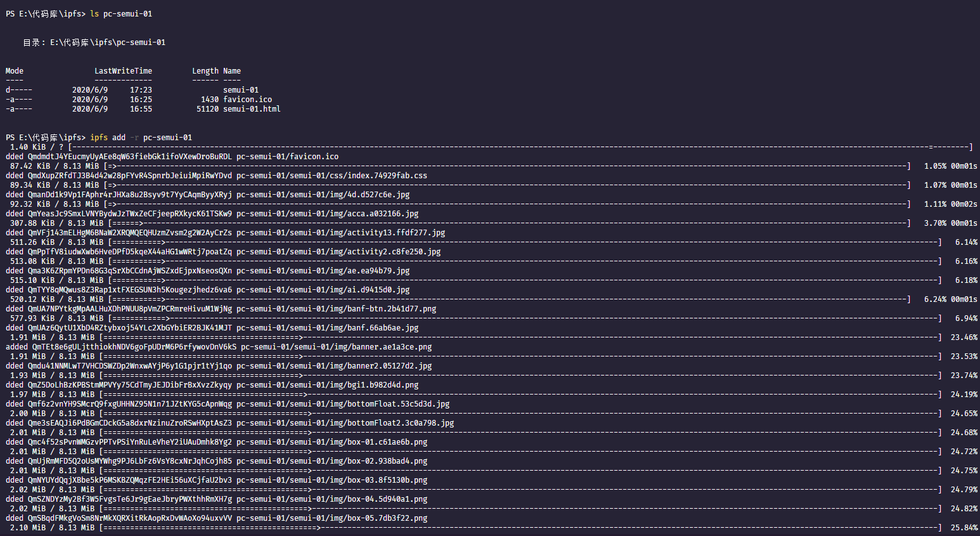Select favicon.ico in the directory listing
The width and height of the screenshot is (980, 536).
click(x=247, y=100)
